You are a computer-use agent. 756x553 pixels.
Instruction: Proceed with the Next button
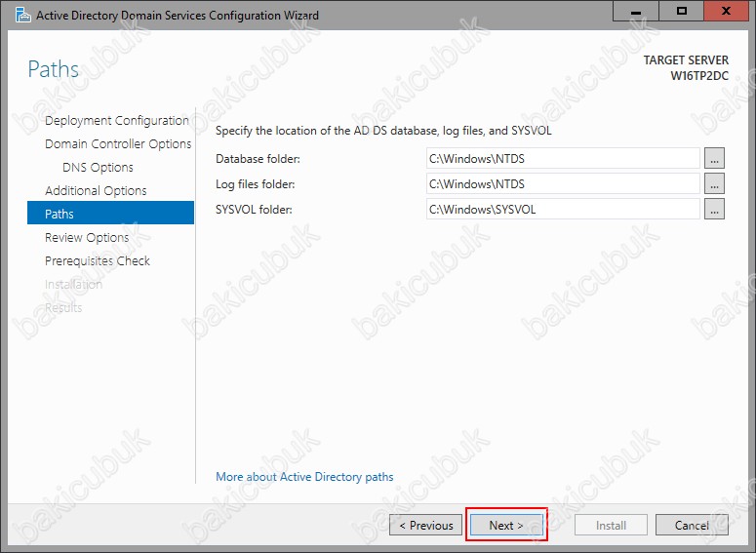(x=506, y=525)
